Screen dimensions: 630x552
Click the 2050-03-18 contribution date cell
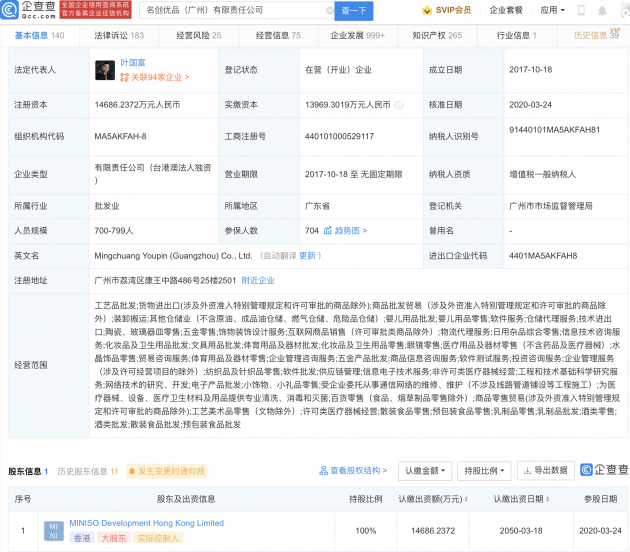click(x=521, y=531)
